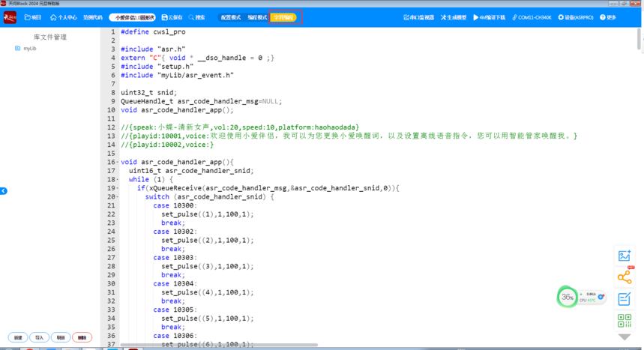
Task: Open 范例代码 example code
Action: [93, 18]
